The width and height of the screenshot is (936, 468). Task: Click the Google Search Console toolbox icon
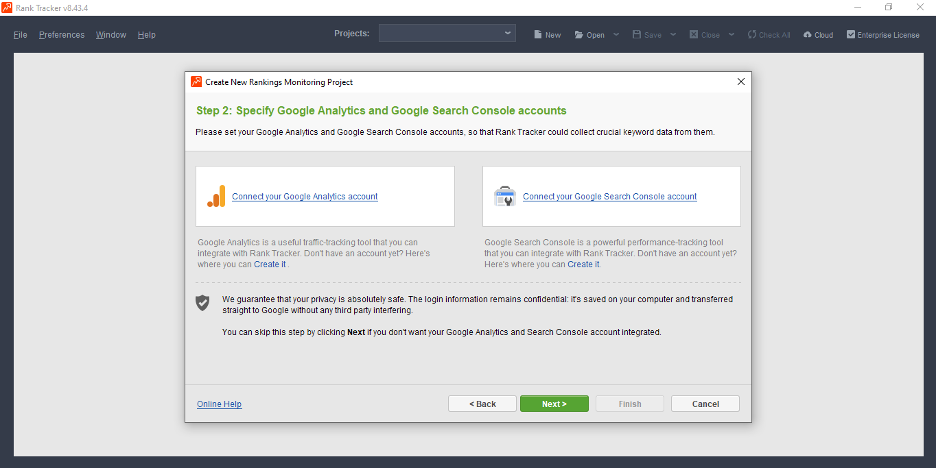(x=505, y=196)
